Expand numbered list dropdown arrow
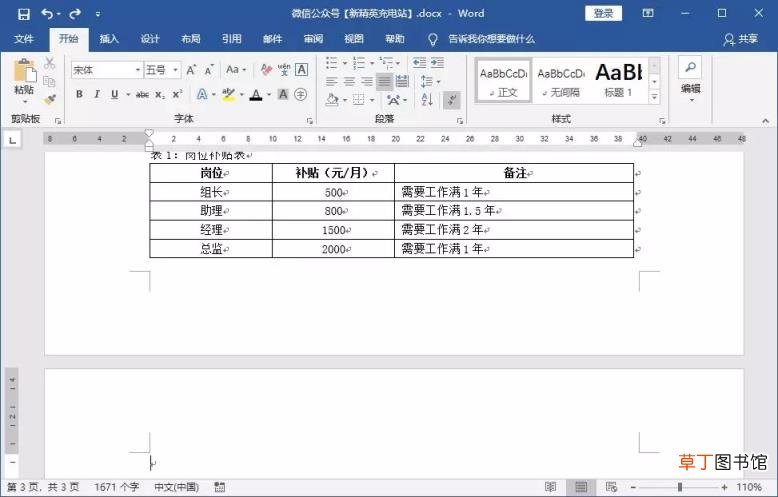The width and height of the screenshot is (778, 497). (x=372, y=63)
